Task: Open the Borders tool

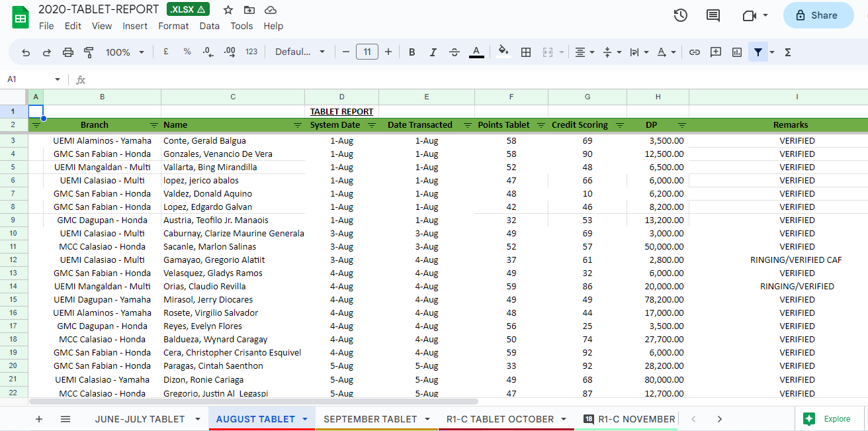Action: point(526,52)
